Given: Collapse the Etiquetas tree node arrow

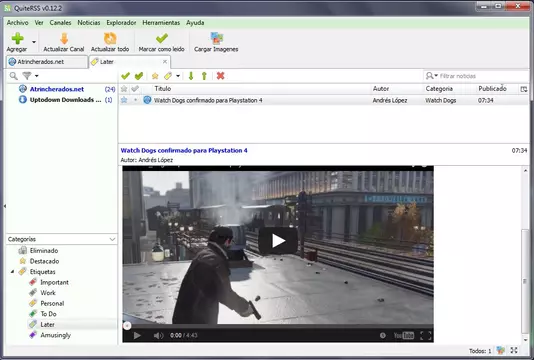Looking at the screenshot, I should pyautogui.click(x=12, y=271).
